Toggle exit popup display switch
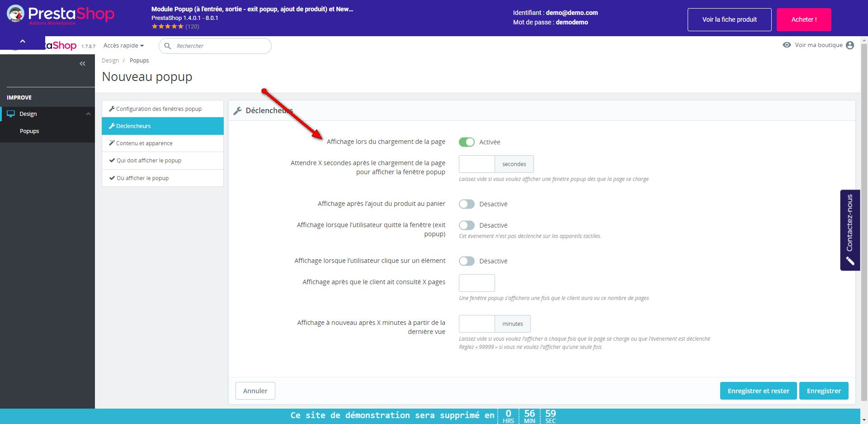Screen dimensions: 868x424 coord(467,225)
